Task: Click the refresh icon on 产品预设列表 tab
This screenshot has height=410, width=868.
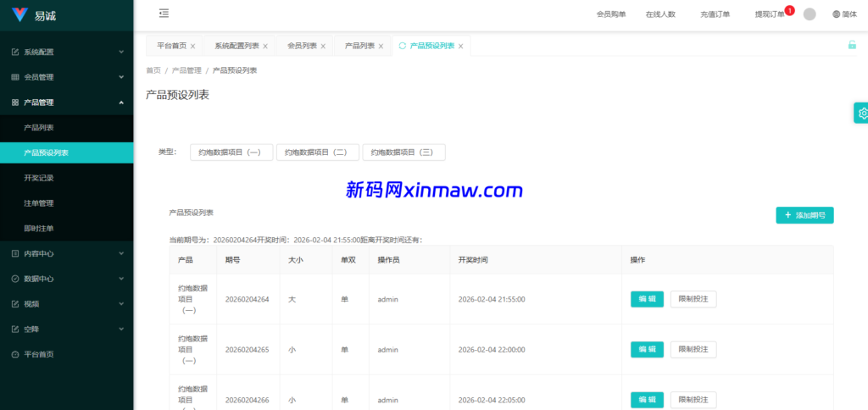Action: (403, 46)
